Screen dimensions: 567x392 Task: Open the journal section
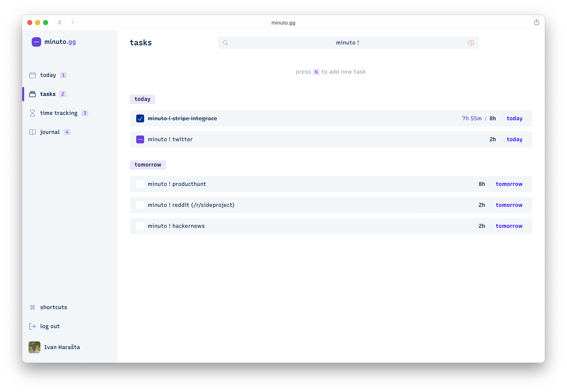50,132
